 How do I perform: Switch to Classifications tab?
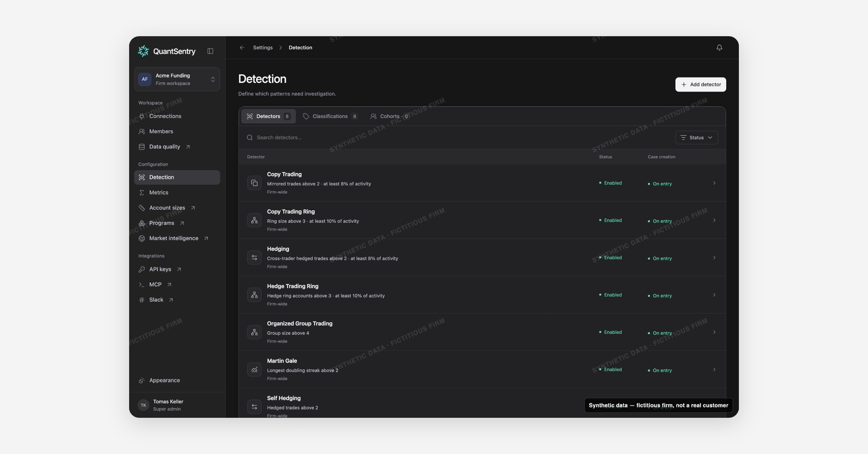pyautogui.click(x=330, y=116)
